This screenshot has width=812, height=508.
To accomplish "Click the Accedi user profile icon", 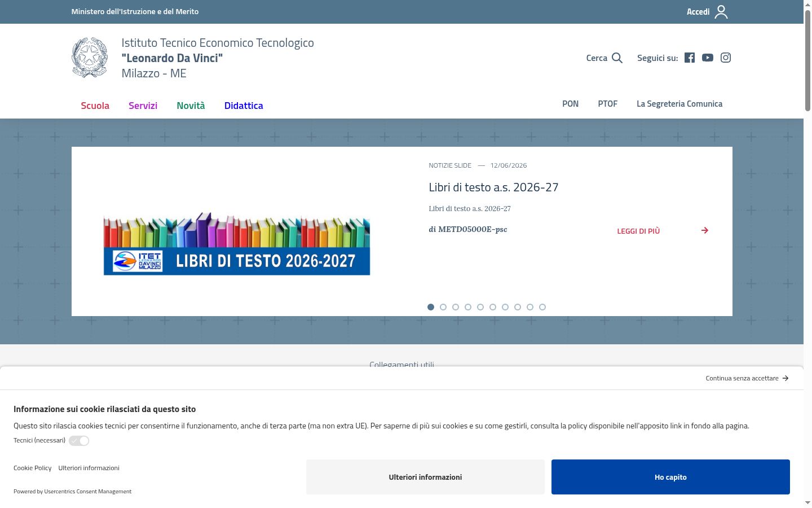I will pyautogui.click(x=721, y=12).
